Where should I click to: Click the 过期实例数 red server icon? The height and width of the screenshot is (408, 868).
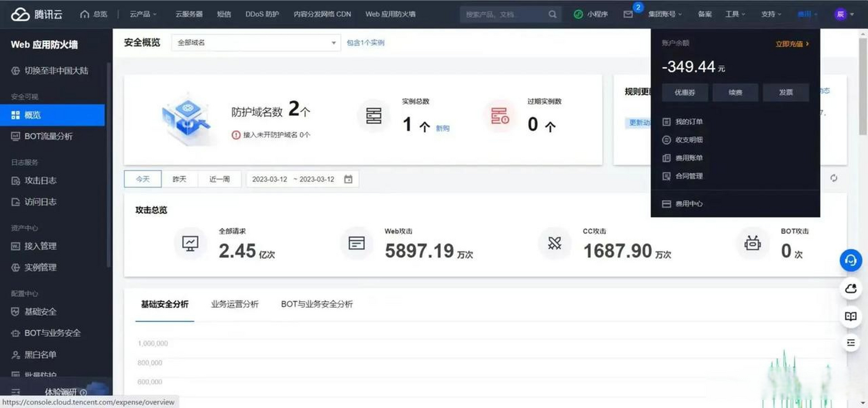[500, 116]
